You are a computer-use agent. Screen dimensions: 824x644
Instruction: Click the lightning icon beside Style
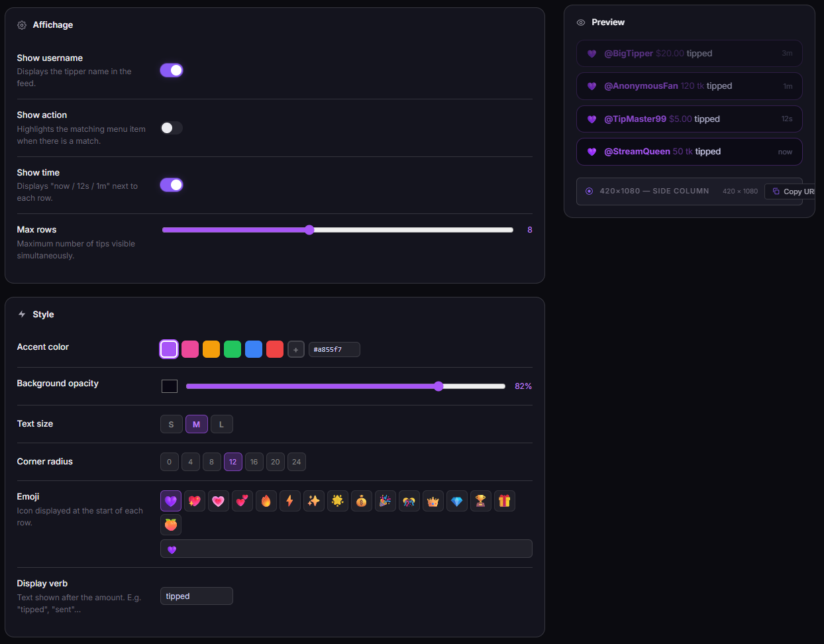(x=22, y=314)
